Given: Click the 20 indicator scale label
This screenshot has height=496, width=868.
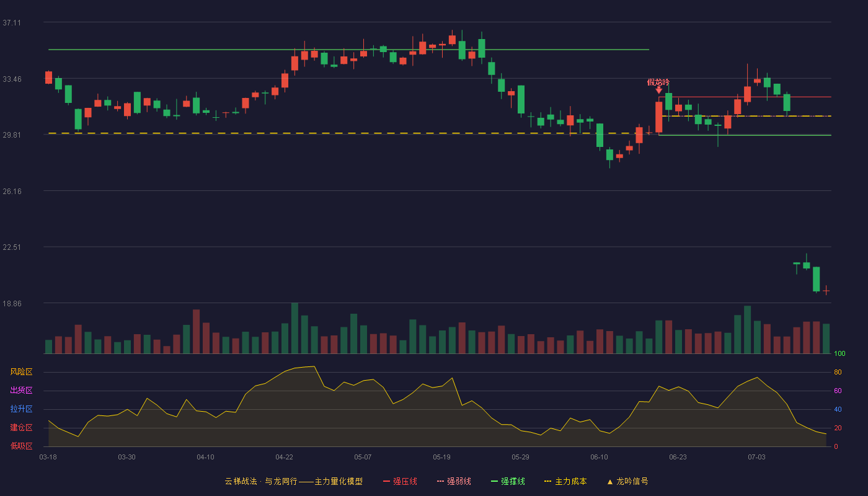Looking at the screenshot, I should point(838,428).
